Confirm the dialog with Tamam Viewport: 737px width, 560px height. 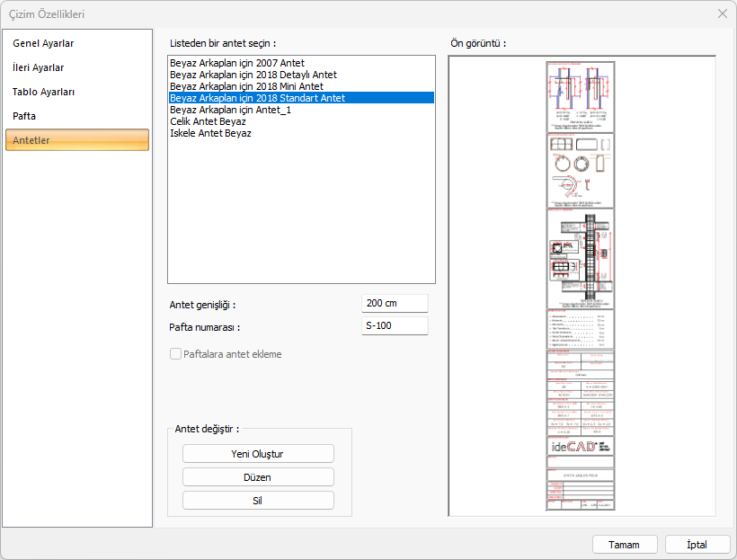tap(624, 545)
